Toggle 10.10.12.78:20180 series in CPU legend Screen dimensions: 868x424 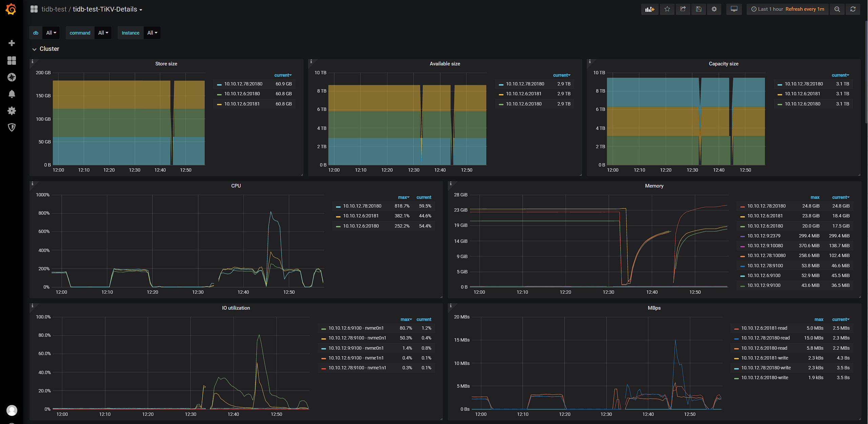tap(362, 206)
